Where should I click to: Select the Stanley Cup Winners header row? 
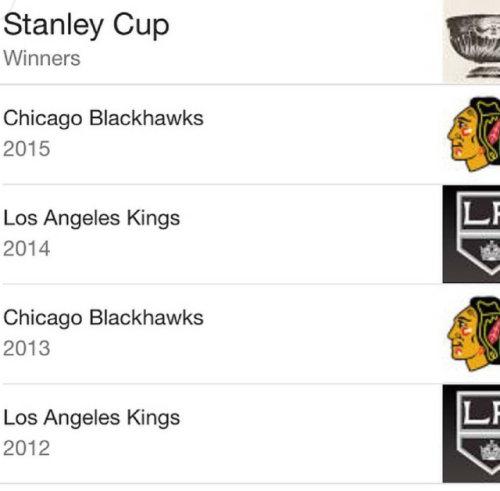250,42
